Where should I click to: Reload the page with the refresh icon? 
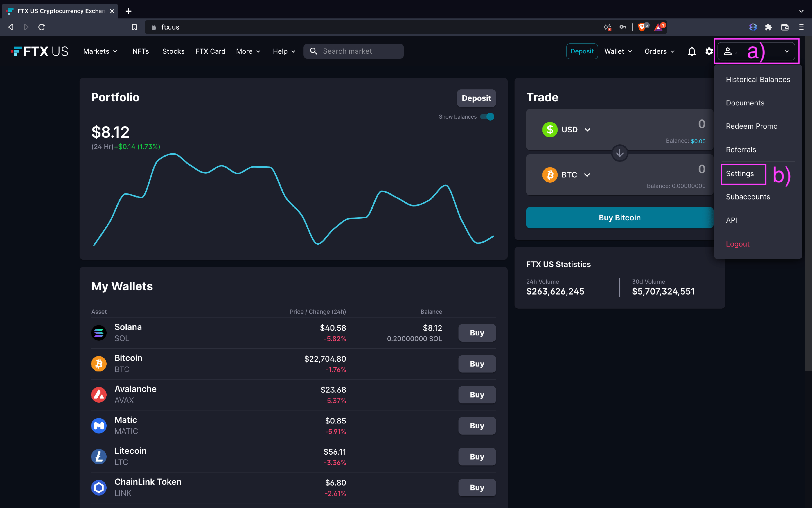click(x=42, y=27)
